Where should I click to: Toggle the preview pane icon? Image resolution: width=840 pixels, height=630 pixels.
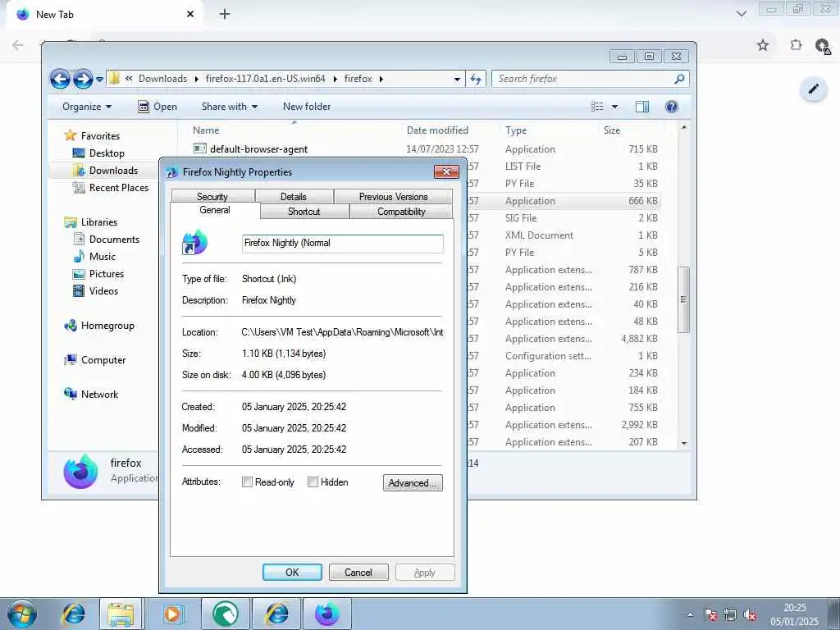coord(641,107)
